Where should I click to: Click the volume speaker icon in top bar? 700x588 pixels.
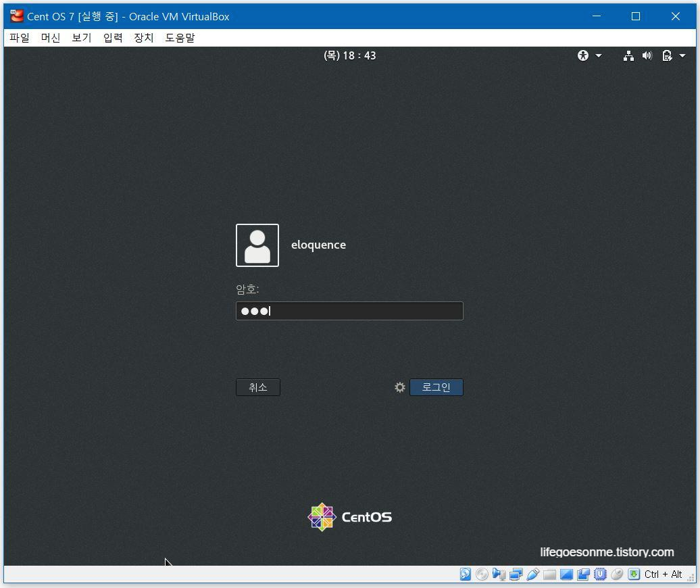(x=647, y=56)
